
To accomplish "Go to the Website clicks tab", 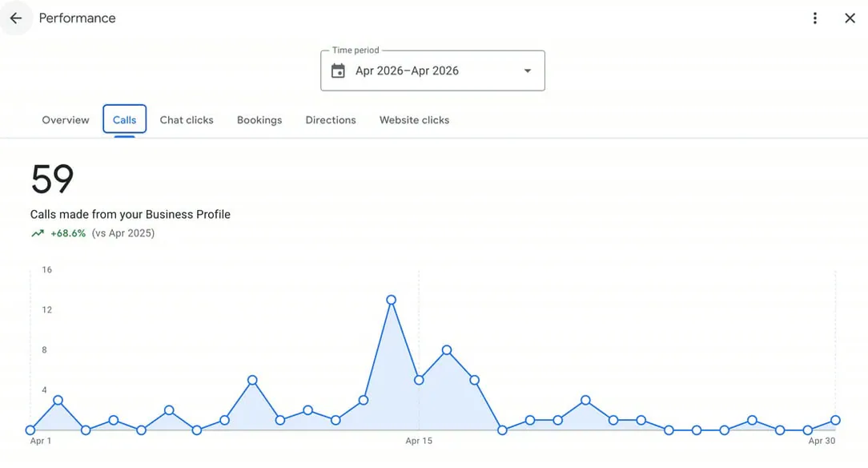I will click(x=414, y=120).
